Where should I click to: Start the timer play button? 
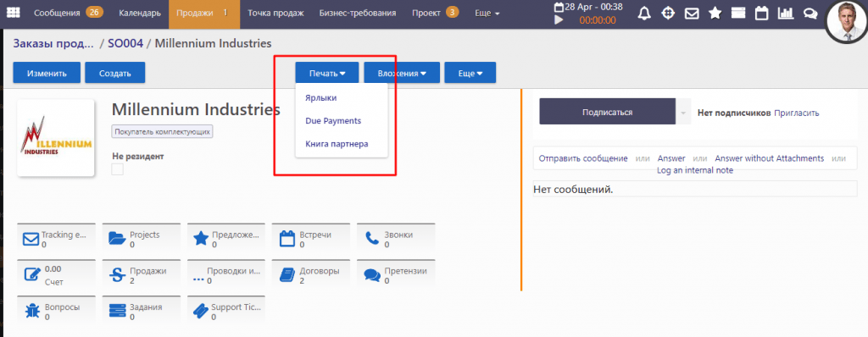559,20
